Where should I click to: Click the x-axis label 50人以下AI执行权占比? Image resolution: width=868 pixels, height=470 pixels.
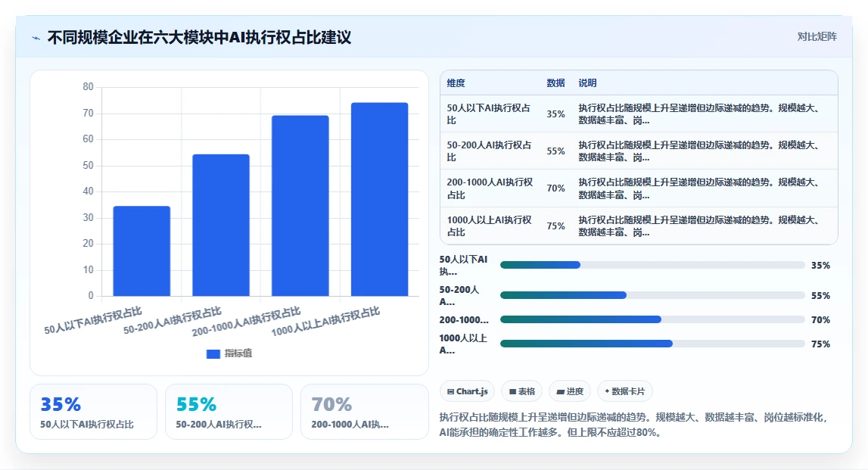point(93,321)
